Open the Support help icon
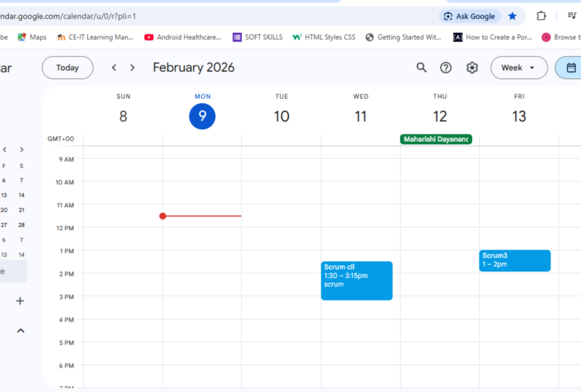581x392 pixels. coord(446,68)
